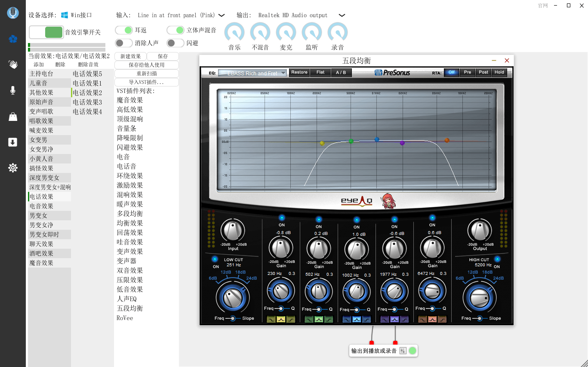Toggle the 230 Hz band ON light
This screenshot has height=367, width=588.
pyautogui.click(x=282, y=218)
